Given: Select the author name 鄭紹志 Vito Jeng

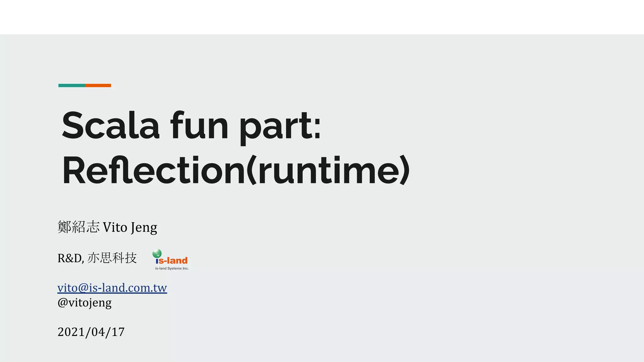Looking at the screenshot, I should [107, 227].
